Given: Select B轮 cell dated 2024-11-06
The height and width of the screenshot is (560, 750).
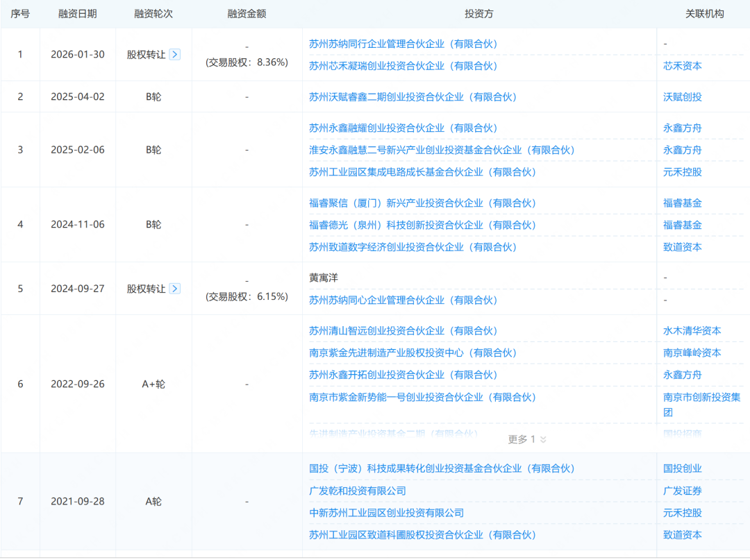Looking at the screenshot, I should [x=153, y=225].
